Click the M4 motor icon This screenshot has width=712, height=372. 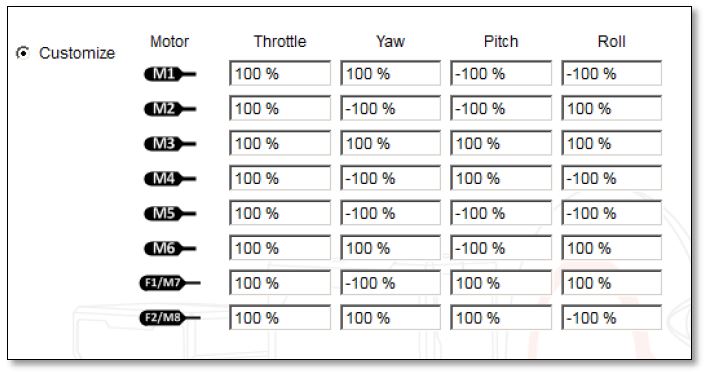pos(170,179)
